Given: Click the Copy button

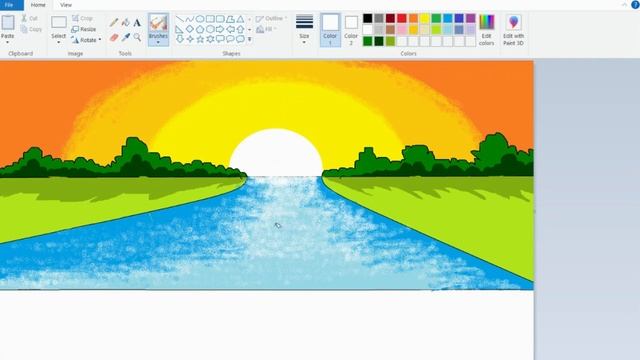Looking at the screenshot, I should pos(31,29).
